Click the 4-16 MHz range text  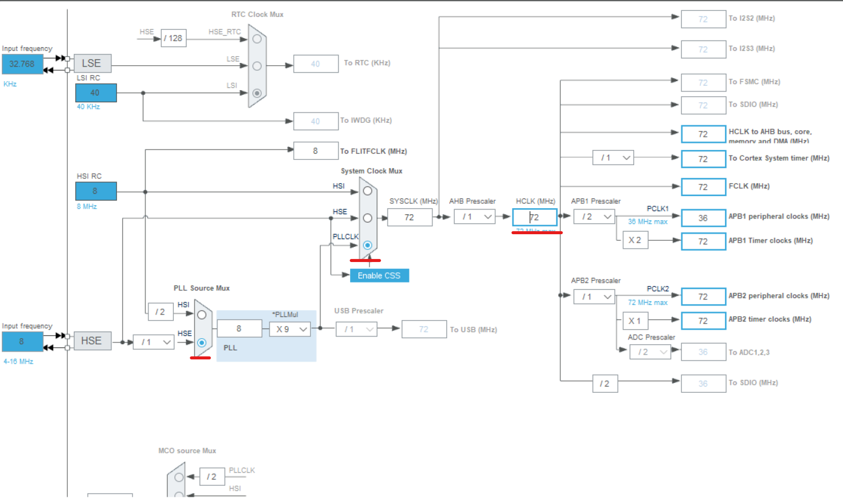click(x=18, y=362)
